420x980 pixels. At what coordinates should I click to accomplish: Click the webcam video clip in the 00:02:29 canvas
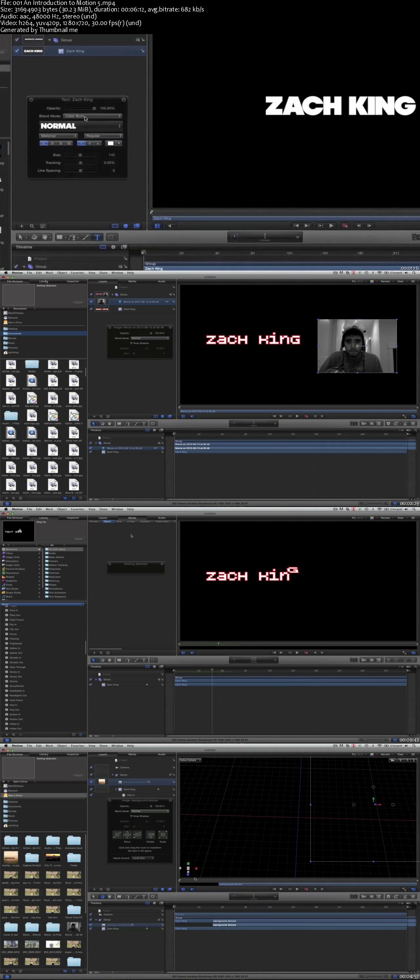357,346
